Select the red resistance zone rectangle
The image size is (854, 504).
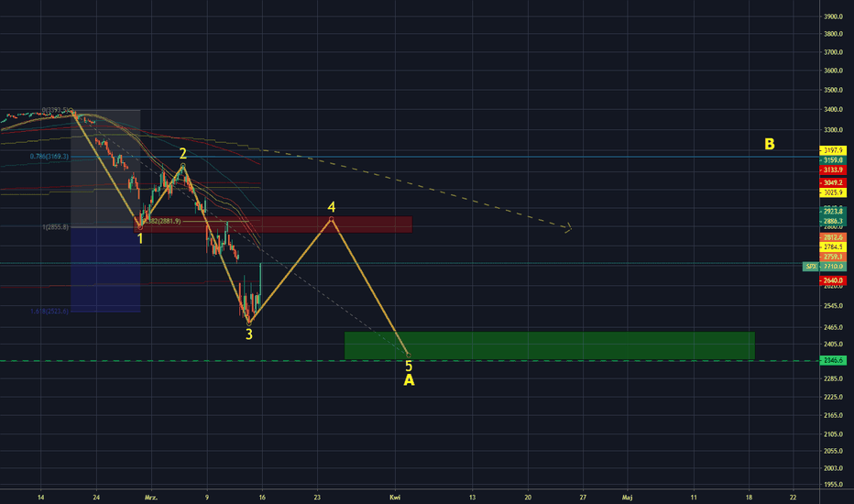[273, 225]
